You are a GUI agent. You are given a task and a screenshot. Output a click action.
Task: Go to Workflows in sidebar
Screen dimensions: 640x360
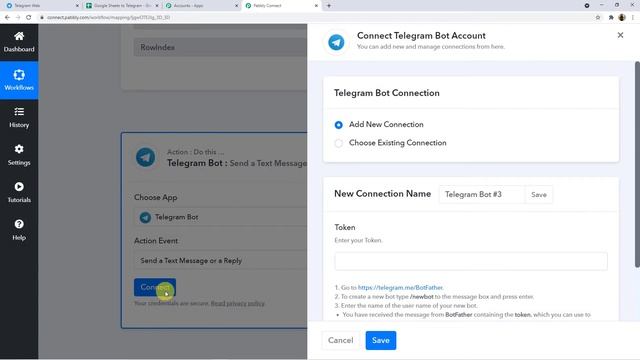pos(19,80)
